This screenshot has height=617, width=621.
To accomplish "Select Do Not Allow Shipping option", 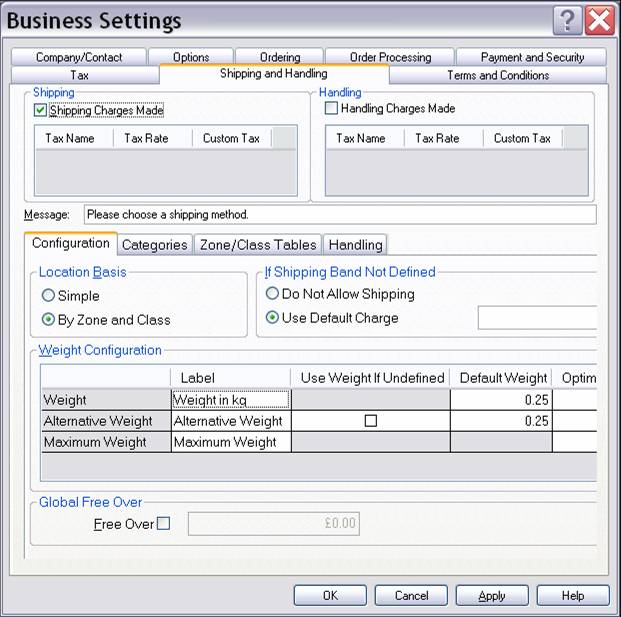I will (273, 294).
